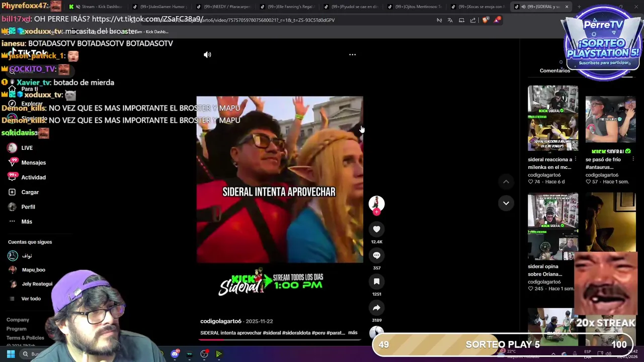Click the translate page icon in address bar
This screenshot has width=644, height=362.
450,20
